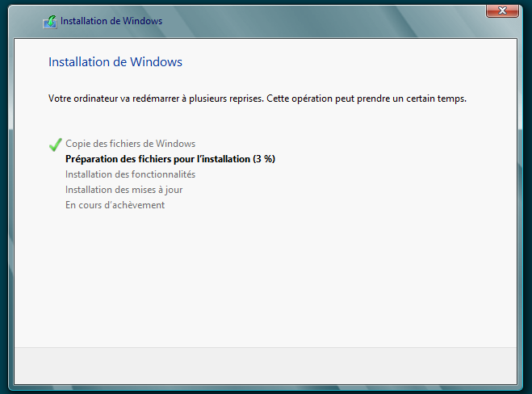
Task: Click bold "Préparation des fichiers pour l'installation" step
Action: point(157,159)
